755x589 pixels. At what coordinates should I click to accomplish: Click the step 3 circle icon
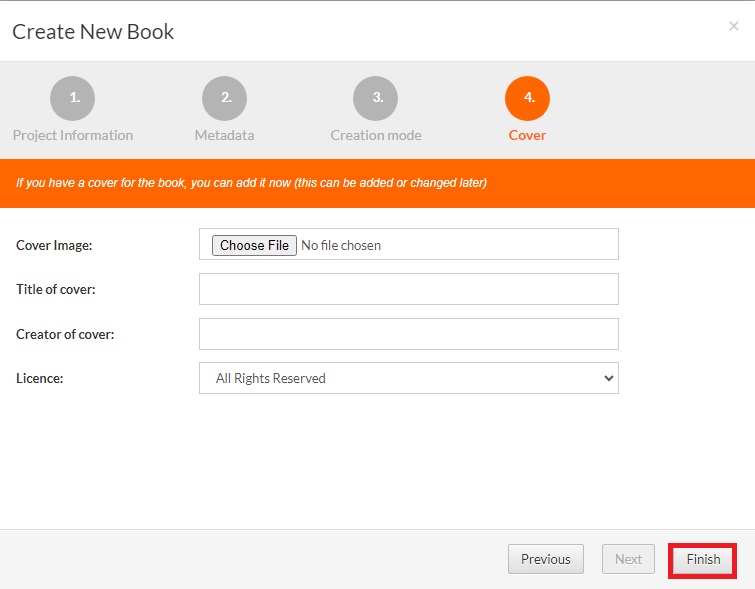(x=375, y=98)
